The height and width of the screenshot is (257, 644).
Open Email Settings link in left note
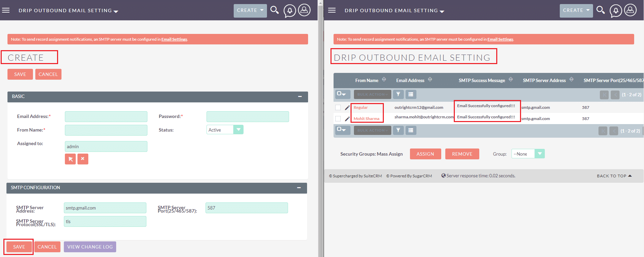click(x=174, y=39)
